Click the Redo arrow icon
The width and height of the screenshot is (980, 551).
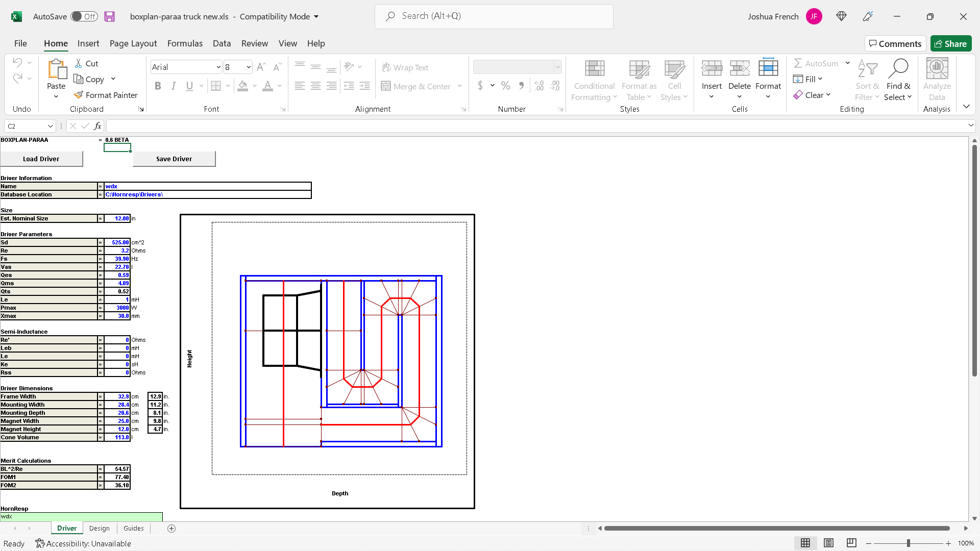point(17,79)
